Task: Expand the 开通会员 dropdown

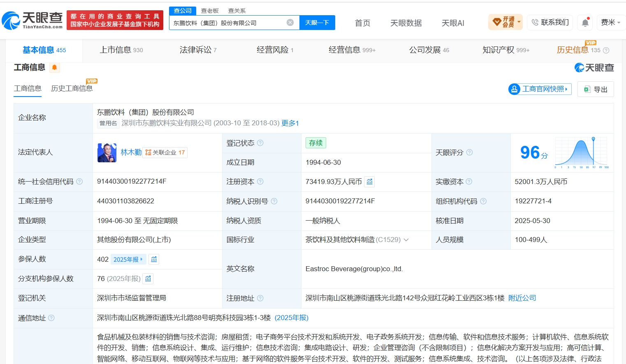Action: (505, 22)
